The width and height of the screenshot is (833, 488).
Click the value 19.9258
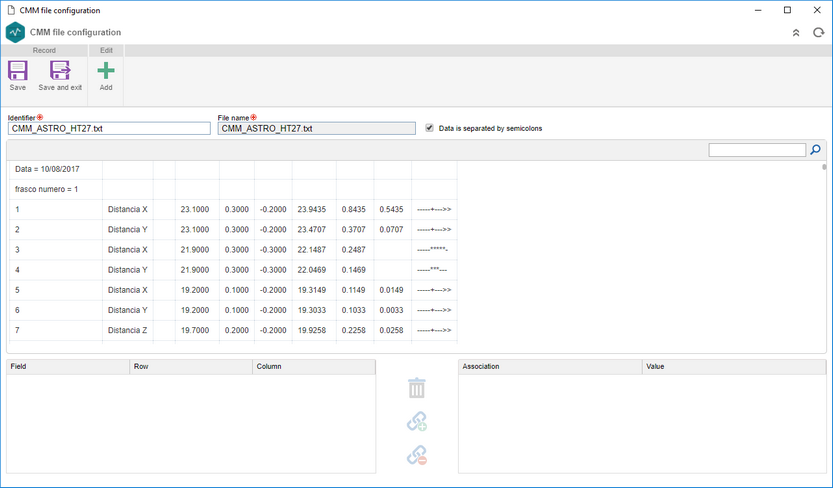pyautogui.click(x=312, y=330)
